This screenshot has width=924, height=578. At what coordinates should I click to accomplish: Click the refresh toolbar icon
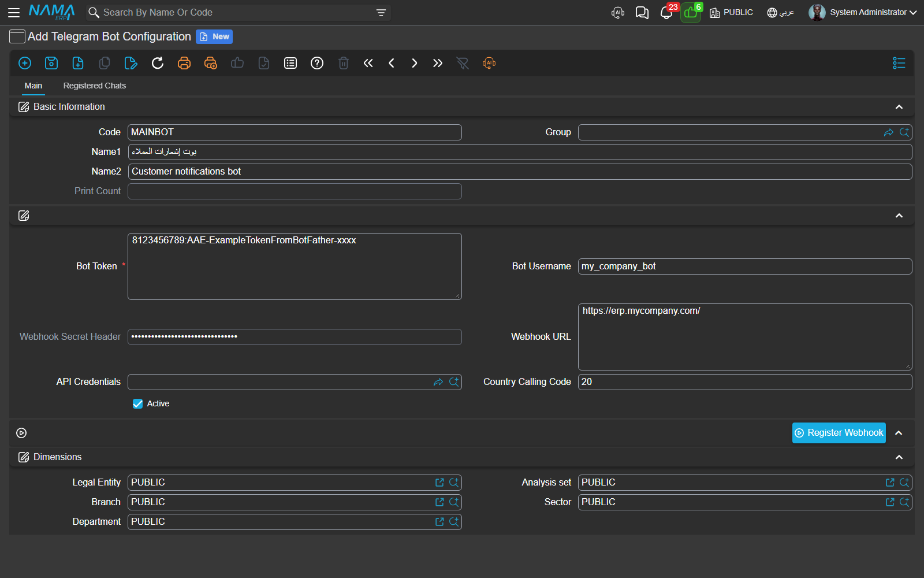158,63
